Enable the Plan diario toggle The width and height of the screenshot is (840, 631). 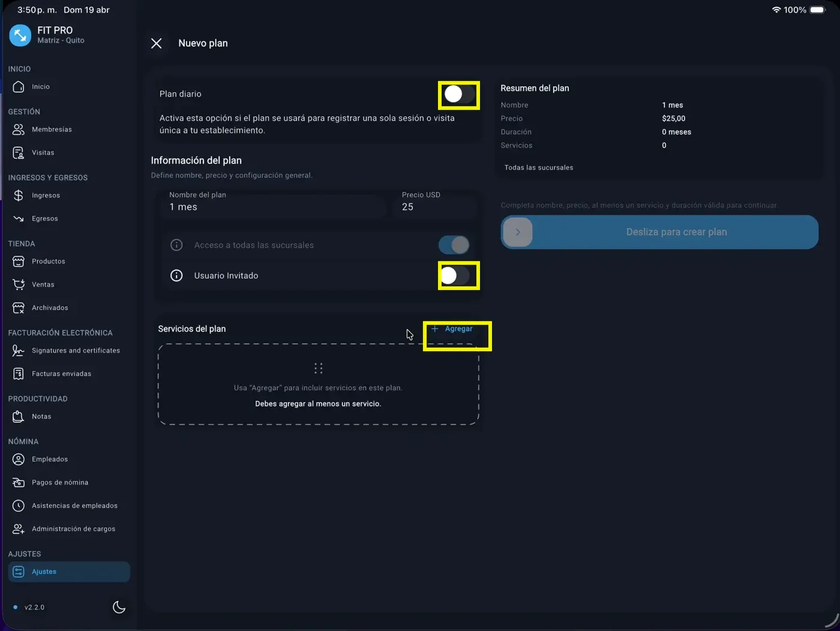coord(458,95)
